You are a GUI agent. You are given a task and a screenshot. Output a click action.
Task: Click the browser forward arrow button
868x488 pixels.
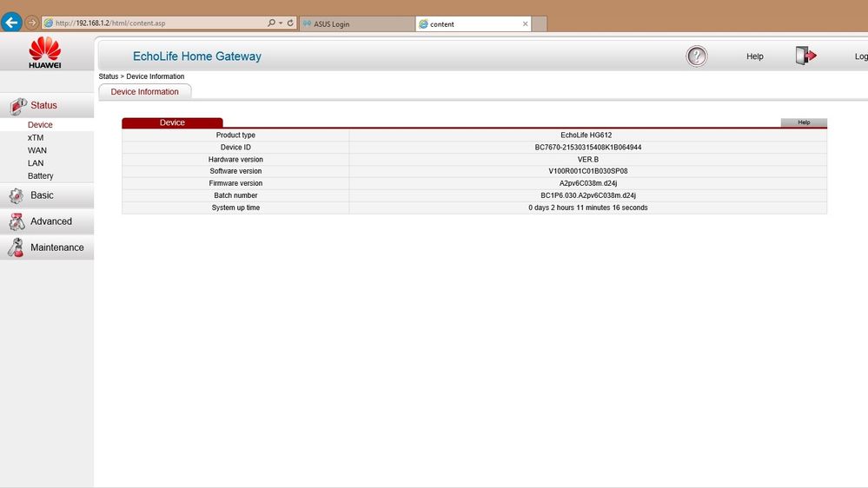tap(32, 23)
